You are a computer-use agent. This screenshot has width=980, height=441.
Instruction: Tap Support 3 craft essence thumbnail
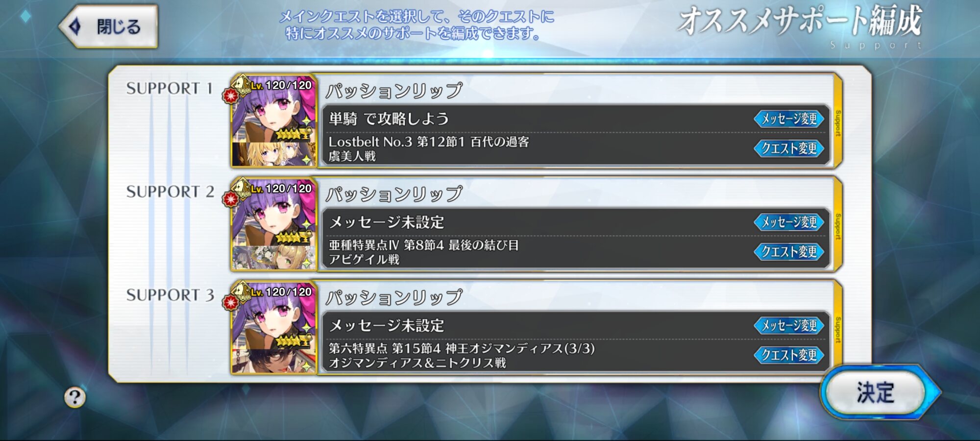[273, 361]
